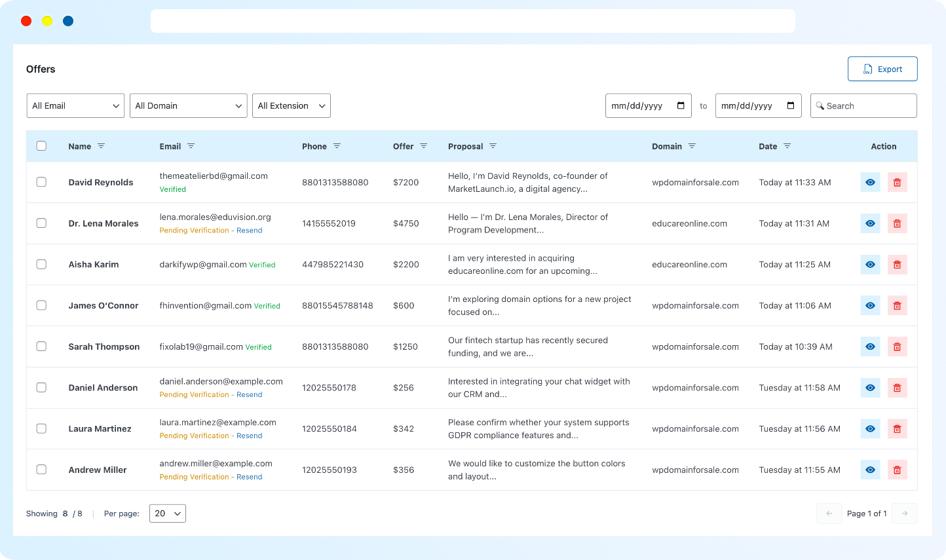Viewport: 946px width, 560px height.
Task: Change the per page count dropdown
Action: 168,513
